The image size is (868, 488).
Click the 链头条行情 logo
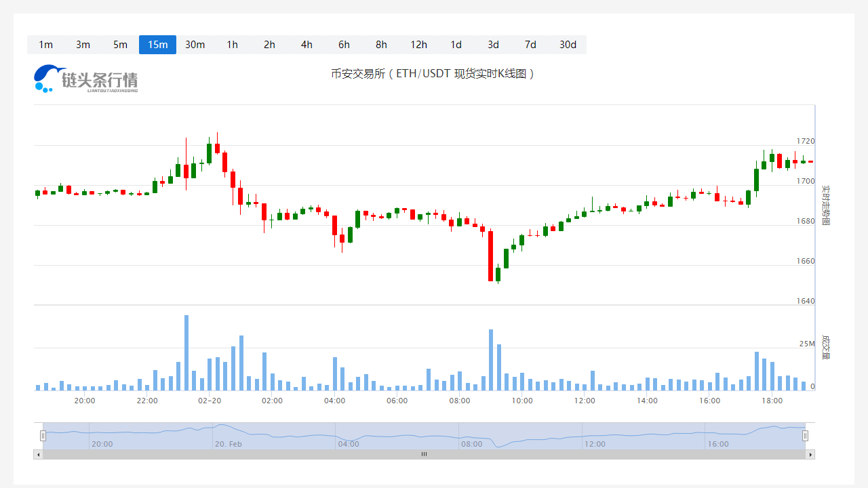click(x=85, y=79)
